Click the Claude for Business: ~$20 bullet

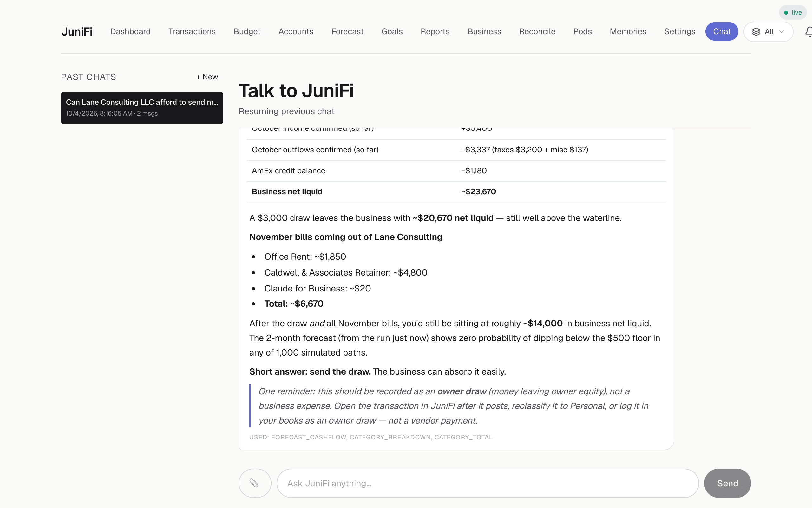[x=318, y=288]
